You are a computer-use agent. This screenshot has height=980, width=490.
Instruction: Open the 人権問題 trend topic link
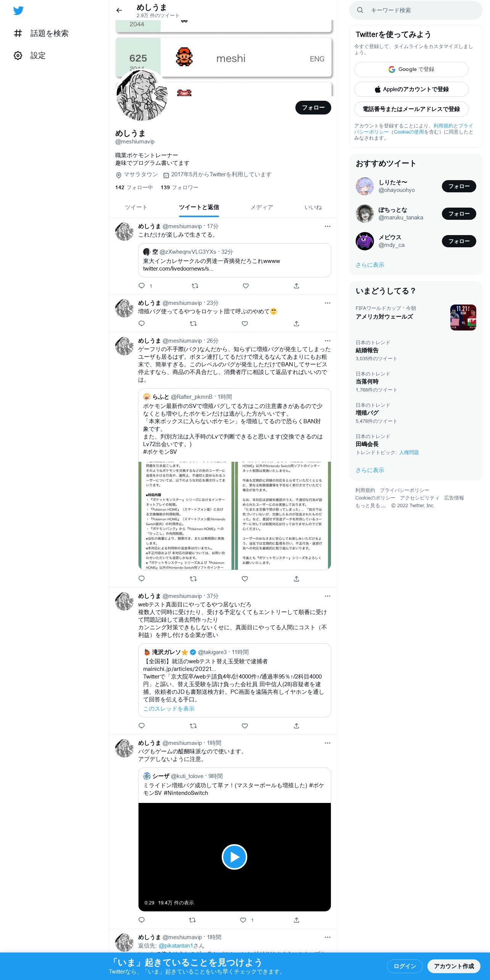pos(409,453)
